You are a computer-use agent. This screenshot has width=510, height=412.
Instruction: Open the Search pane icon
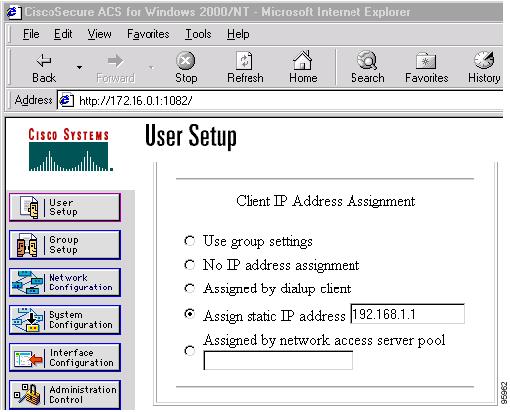pyautogui.click(x=367, y=60)
